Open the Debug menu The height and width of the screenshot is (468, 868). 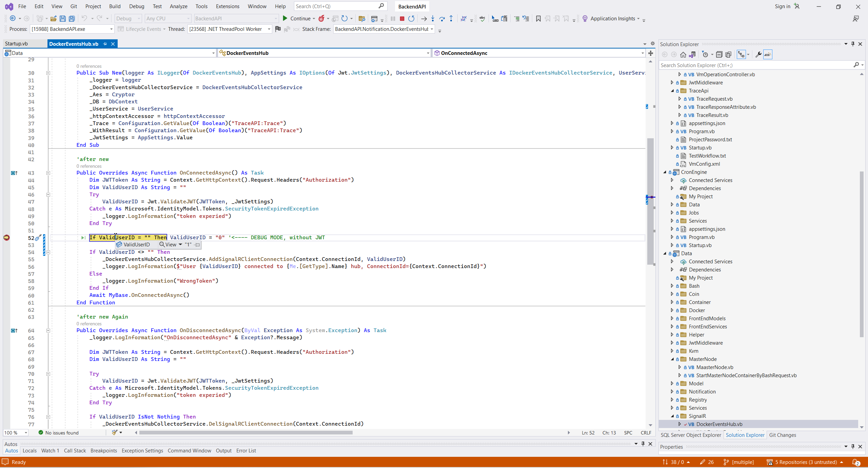[x=136, y=6]
